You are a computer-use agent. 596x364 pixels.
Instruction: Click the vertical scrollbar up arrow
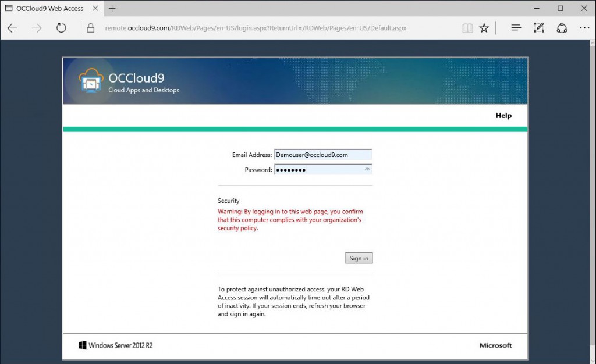[593, 43]
